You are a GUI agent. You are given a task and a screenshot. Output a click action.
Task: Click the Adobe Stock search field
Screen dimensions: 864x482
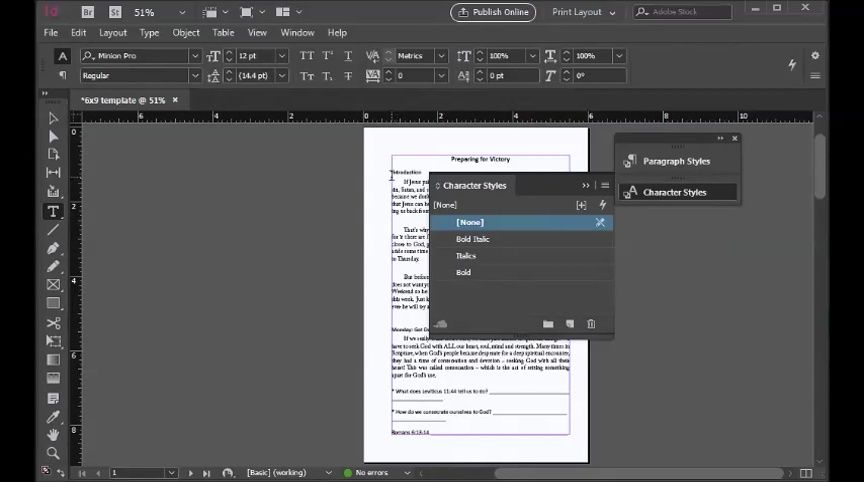(x=682, y=12)
